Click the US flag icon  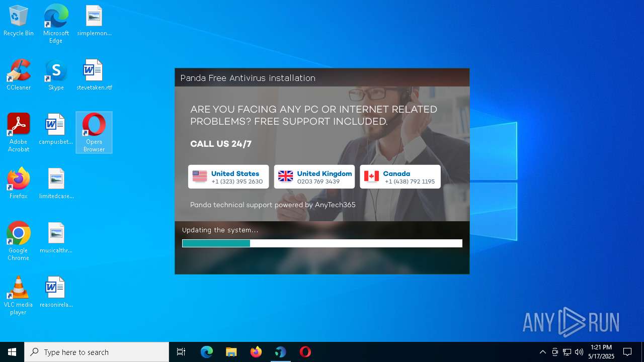(200, 176)
